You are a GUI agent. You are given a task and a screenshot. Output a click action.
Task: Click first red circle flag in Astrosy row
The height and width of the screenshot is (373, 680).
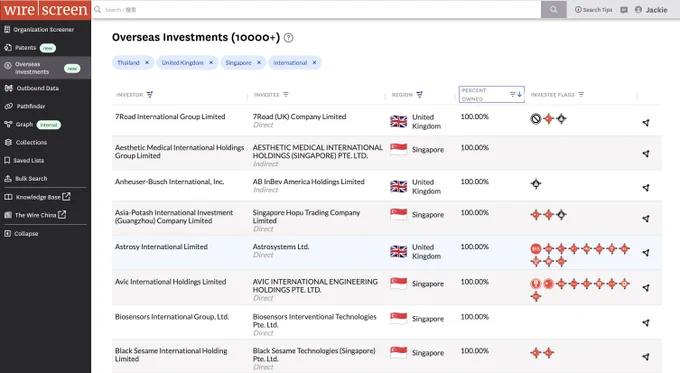pos(536,249)
